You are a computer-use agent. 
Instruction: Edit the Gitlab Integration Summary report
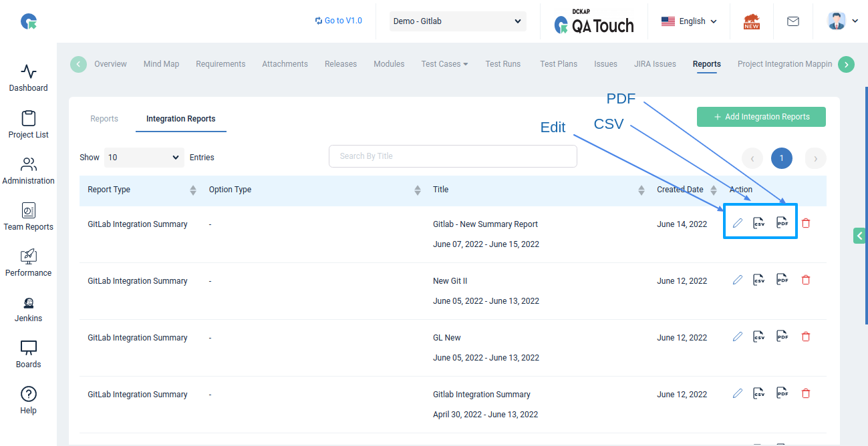pyautogui.click(x=738, y=393)
